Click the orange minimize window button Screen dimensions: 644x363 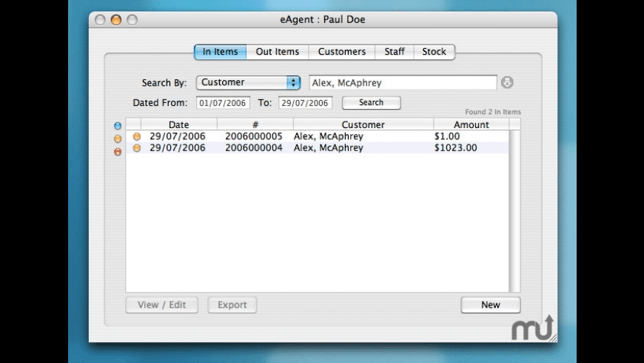click(x=115, y=20)
